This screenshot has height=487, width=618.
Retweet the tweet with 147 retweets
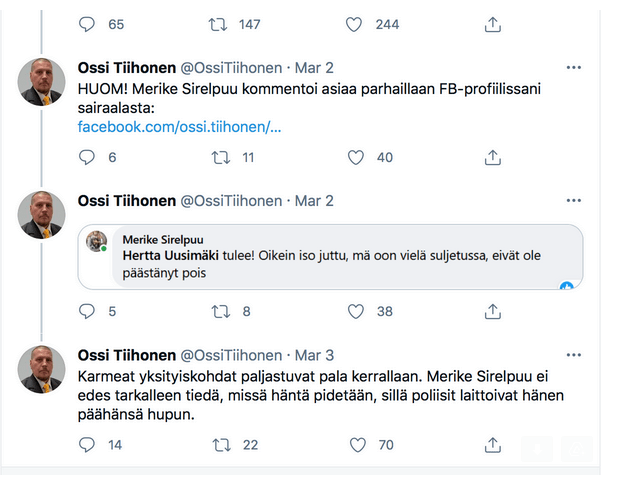[220, 24]
